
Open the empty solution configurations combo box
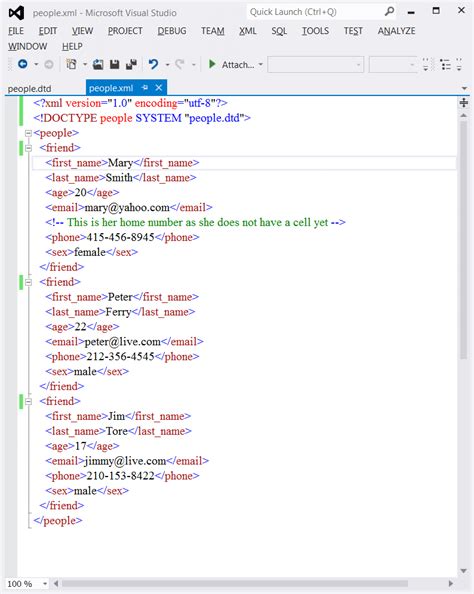coord(316,65)
